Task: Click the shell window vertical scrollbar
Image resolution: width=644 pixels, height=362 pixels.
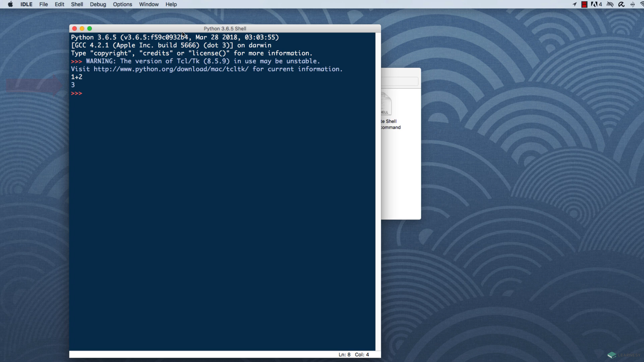Action: click(378, 191)
